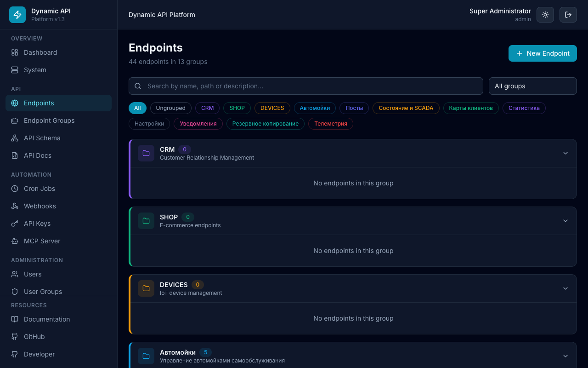
Task: Click the Endpoints globe icon
Action: point(15,103)
